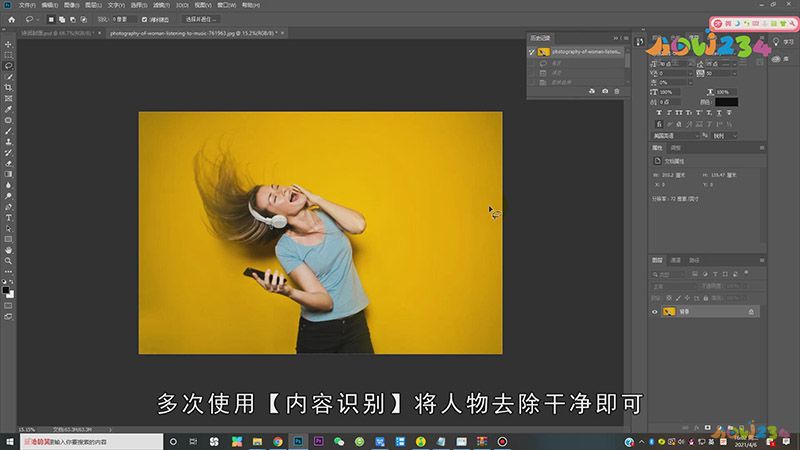Open the text anti-aliasing method dropdown
The height and width of the screenshot is (450, 800).
tap(724, 136)
